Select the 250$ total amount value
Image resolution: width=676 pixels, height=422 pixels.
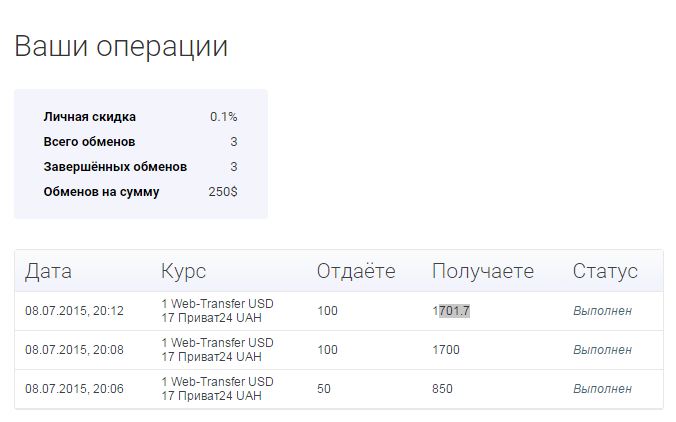coord(222,192)
